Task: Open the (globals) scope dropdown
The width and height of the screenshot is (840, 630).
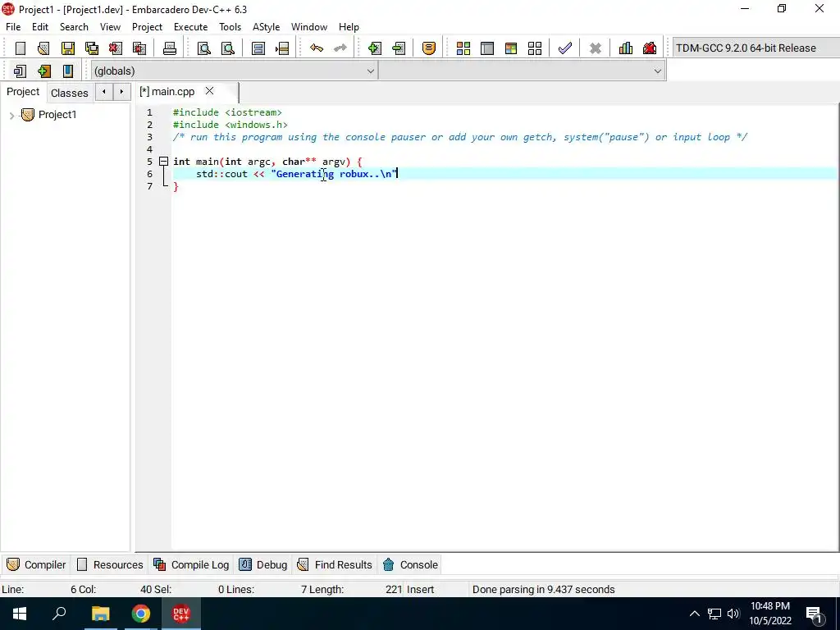Action: click(x=234, y=71)
